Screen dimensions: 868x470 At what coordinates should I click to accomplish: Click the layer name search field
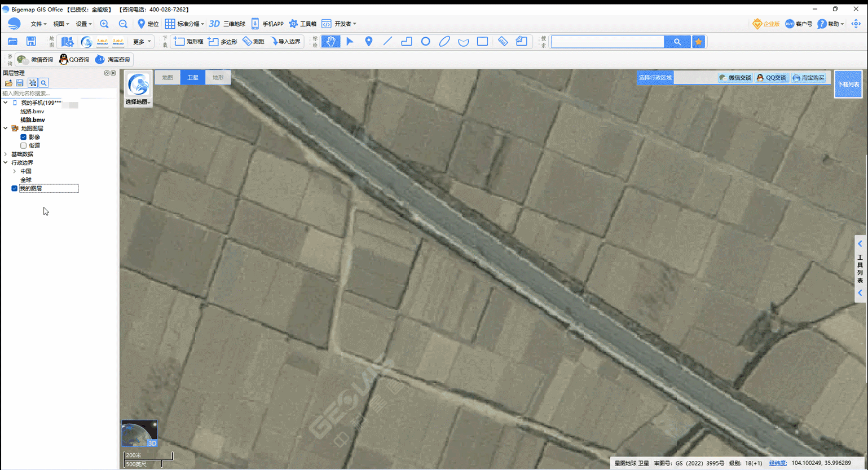click(x=59, y=93)
